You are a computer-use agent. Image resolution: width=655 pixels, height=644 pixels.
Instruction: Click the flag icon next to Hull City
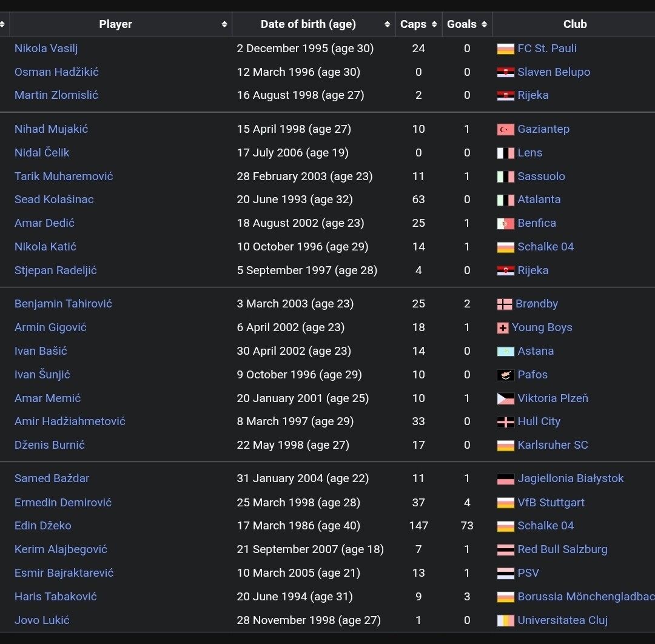pyautogui.click(x=505, y=421)
